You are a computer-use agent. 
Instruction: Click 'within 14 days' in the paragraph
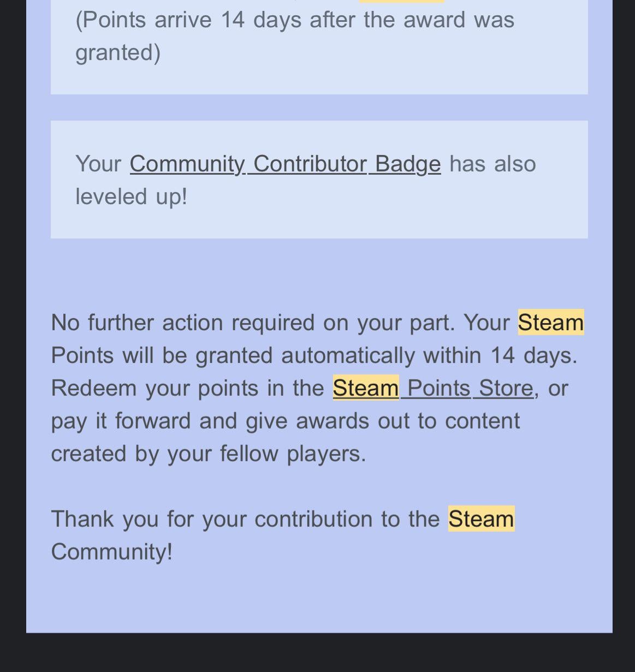[500, 355]
